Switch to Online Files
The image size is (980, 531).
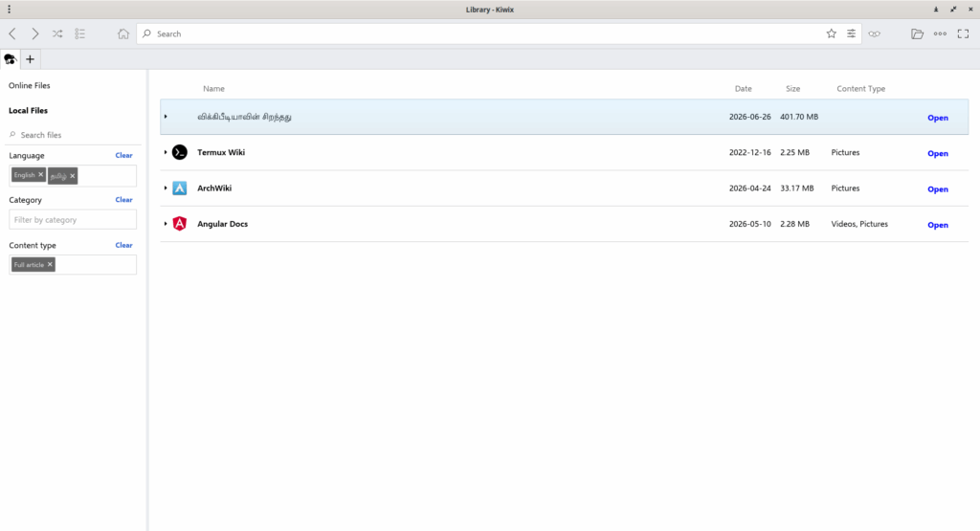click(30, 85)
